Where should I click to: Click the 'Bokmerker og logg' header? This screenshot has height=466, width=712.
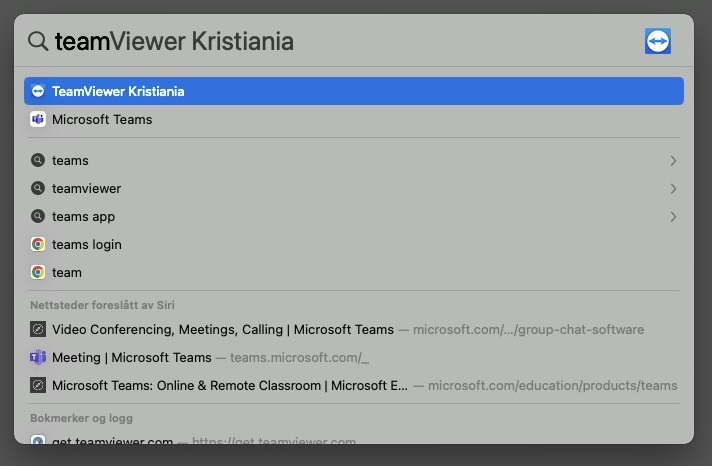81,418
